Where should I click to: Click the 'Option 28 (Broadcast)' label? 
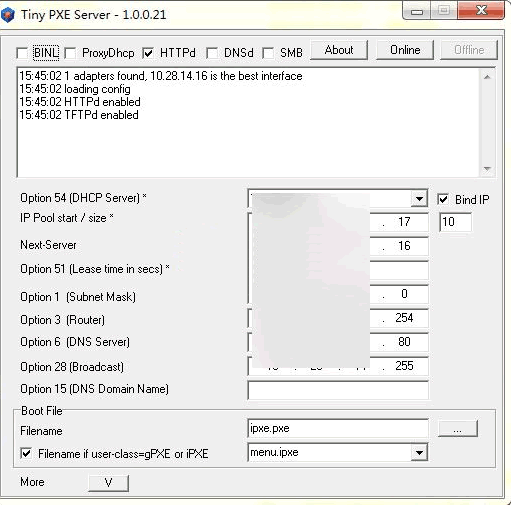click(x=72, y=367)
